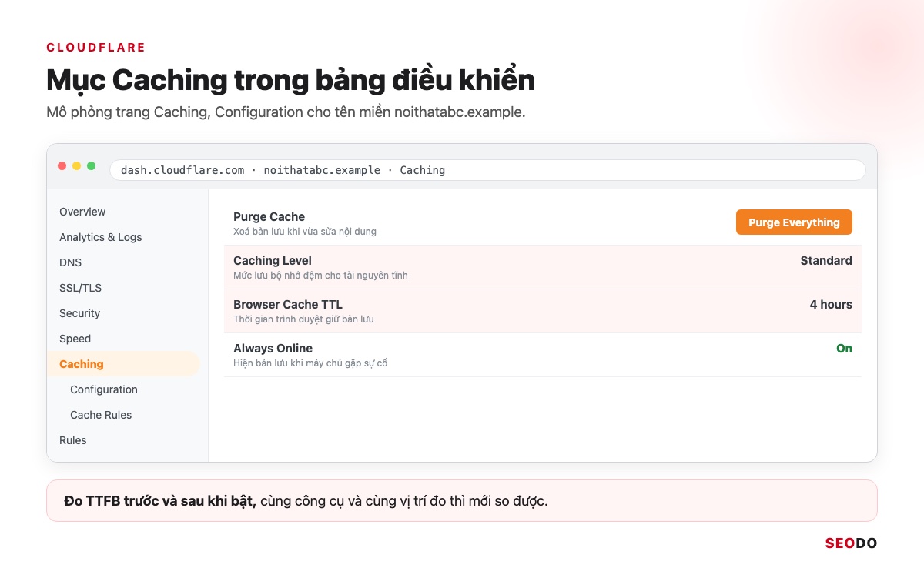Go to the Rules sidebar item
This screenshot has width=924, height=568.
click(73, 440)
